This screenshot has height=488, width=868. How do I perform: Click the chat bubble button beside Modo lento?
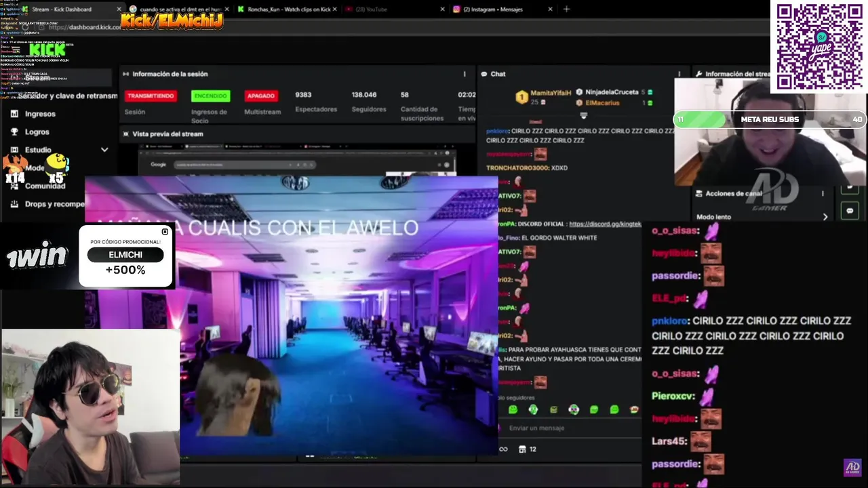(850, 211)
